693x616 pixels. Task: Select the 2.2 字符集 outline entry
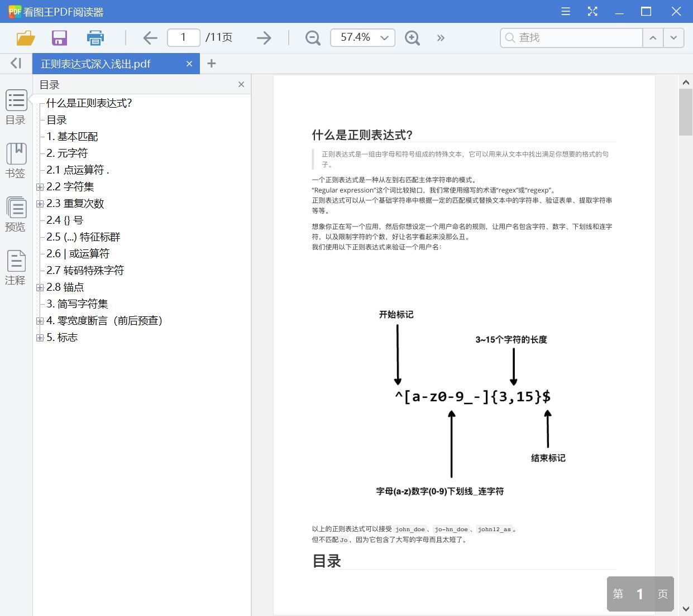pos(70,186)
